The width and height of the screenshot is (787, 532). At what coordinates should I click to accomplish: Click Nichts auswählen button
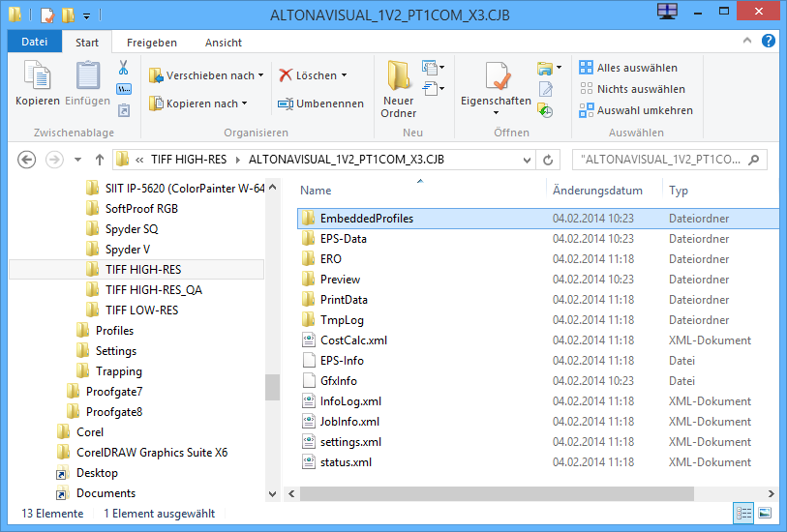point(632,89)
